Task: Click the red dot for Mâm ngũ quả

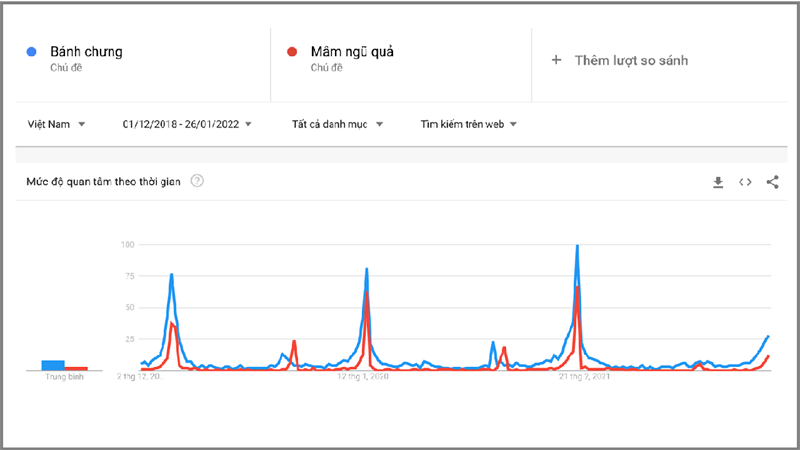Action: tap(292, 52)
